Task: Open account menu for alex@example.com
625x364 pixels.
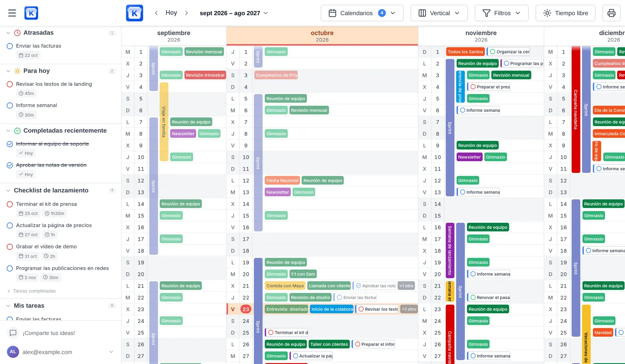Action: (60, 352)
